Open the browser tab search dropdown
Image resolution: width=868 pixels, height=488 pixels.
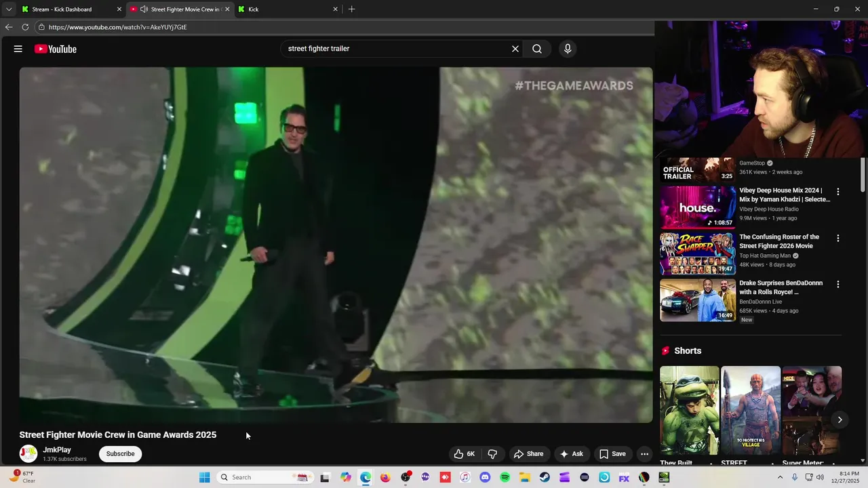(8, 9)
